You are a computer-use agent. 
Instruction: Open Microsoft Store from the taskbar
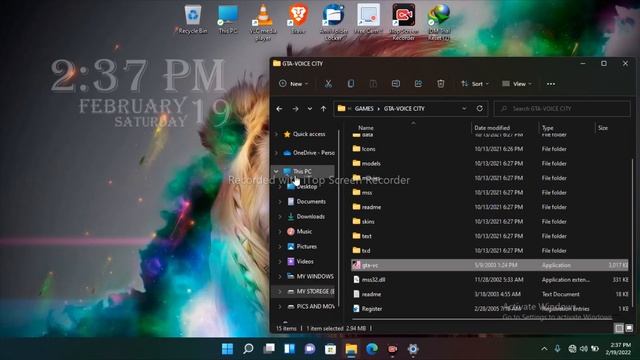(x=331, y=349)
